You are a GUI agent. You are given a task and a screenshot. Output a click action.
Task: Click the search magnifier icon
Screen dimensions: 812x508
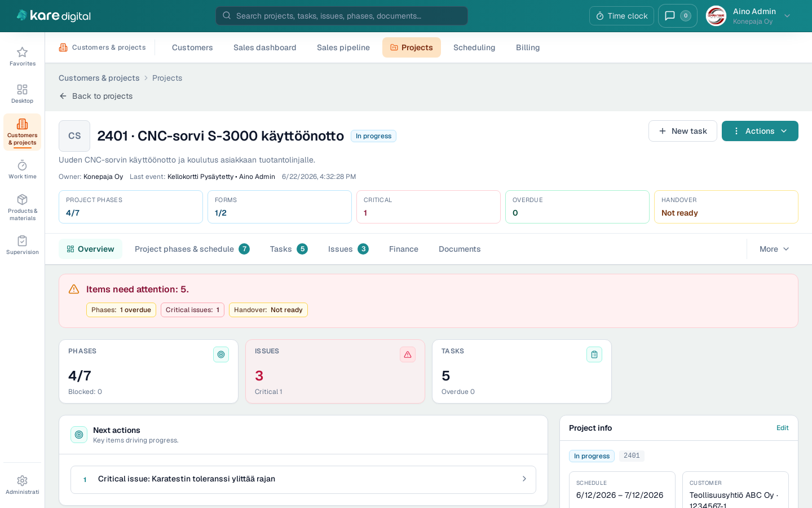click(x=227, y=16)
